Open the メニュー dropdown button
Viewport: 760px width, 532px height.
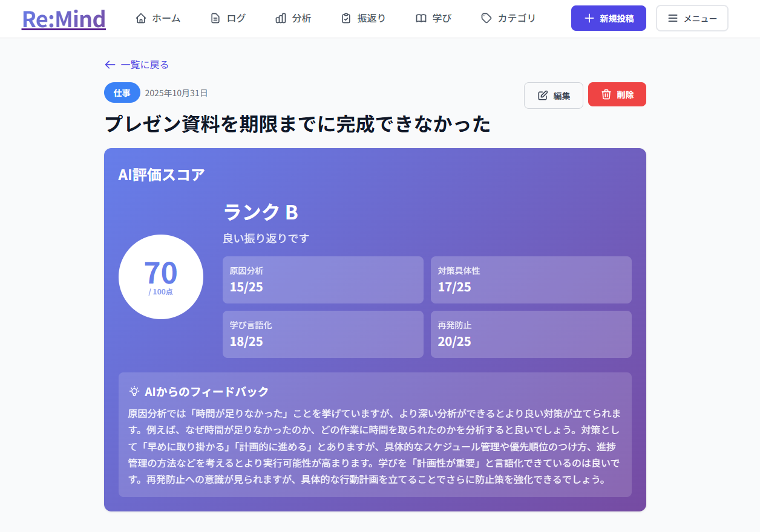(x=692, y=18)
